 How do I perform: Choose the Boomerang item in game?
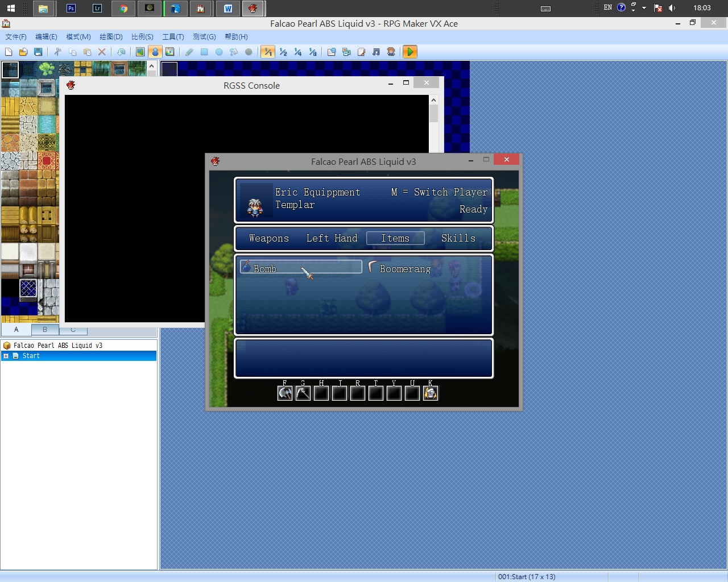400,268
